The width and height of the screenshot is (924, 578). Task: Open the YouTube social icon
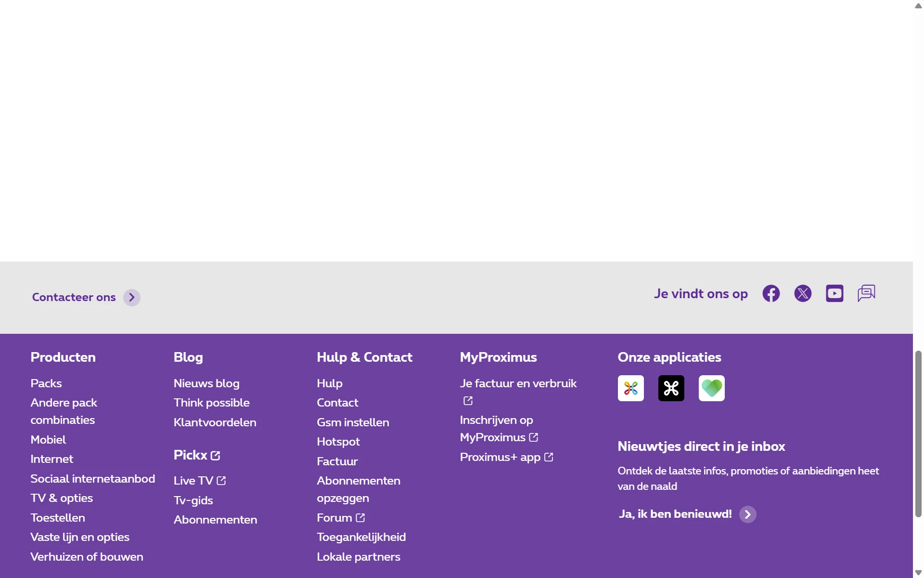coord(834,293)
